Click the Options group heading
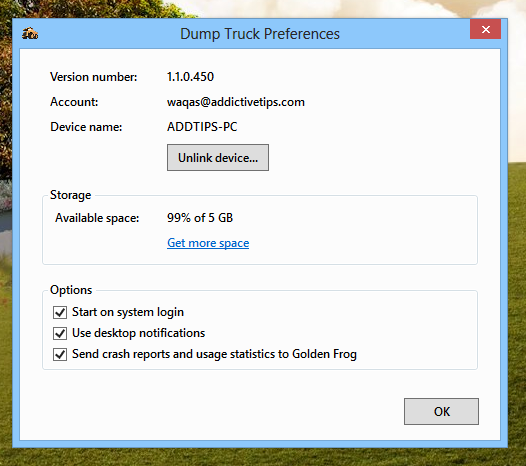This screenshot has height=466, width=526. pos(71,290)
